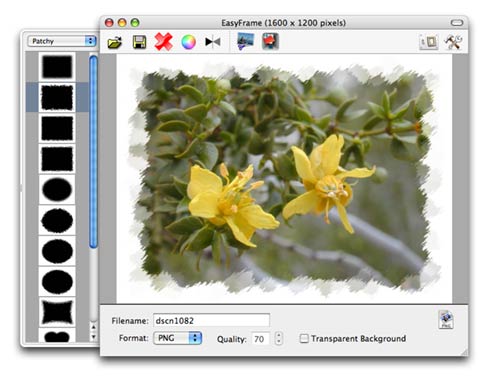Click the Quality value field showing 70
Image resolution: width=500 pixels, height=385 pixels.
coord(261,339)
